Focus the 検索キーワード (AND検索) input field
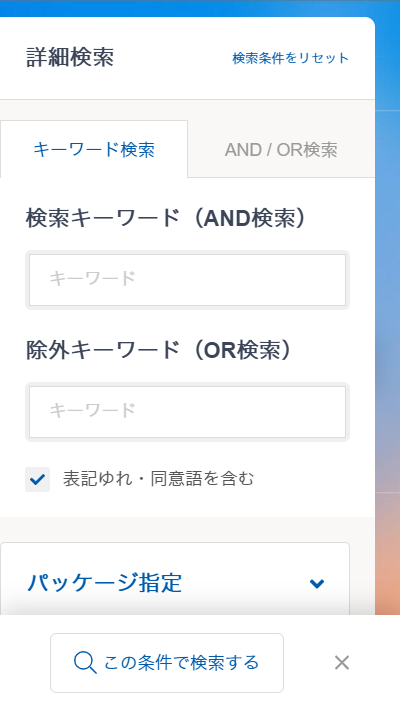Image resolution: width=400 pixels, height=710 pixels. [x=188, y=280]
